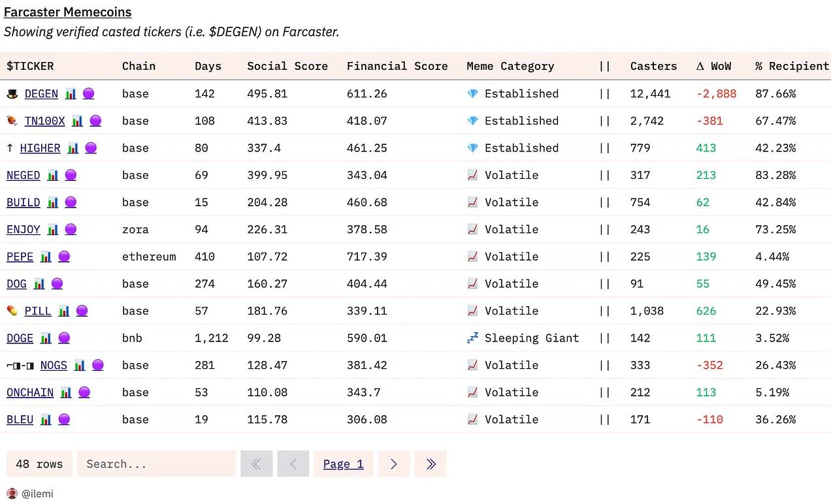Click the purple circle icon beside ONCHAIN
This screenshot has height=504, width=831.
coord(84,392)
